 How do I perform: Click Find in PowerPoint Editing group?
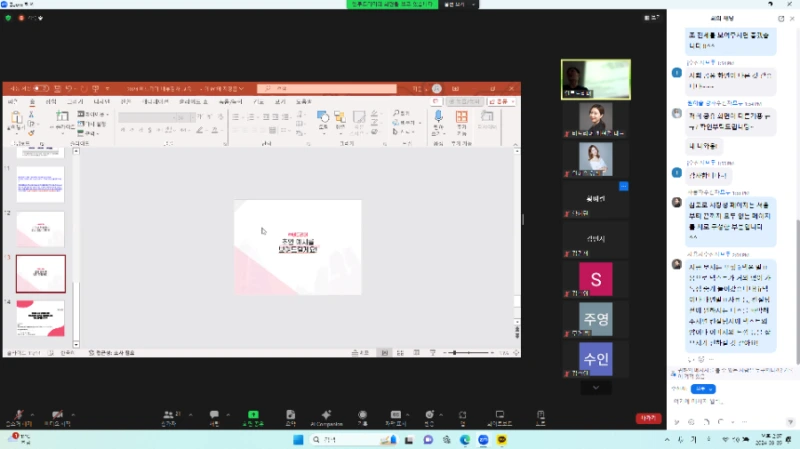pos(402,113)
